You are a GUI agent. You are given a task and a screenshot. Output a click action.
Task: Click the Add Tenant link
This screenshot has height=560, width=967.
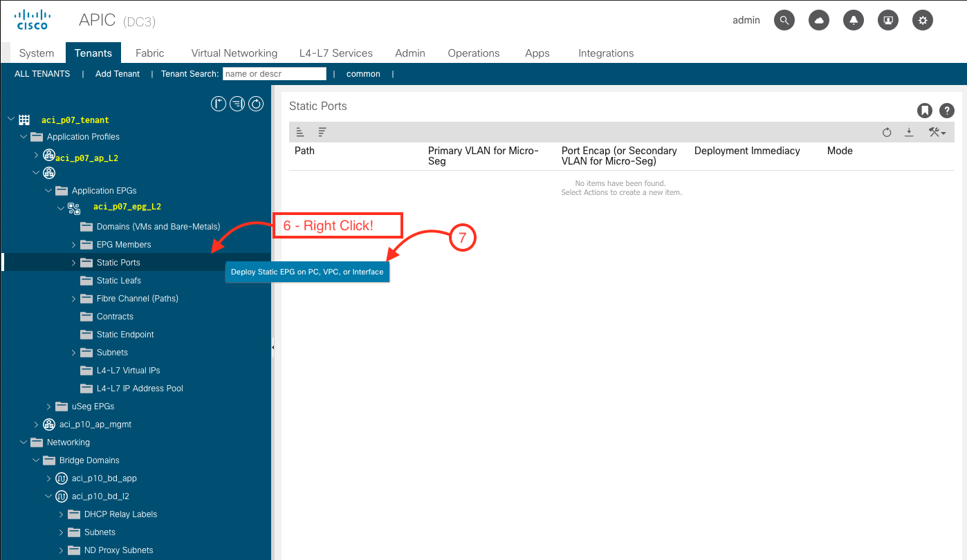[x=118, y=74]
